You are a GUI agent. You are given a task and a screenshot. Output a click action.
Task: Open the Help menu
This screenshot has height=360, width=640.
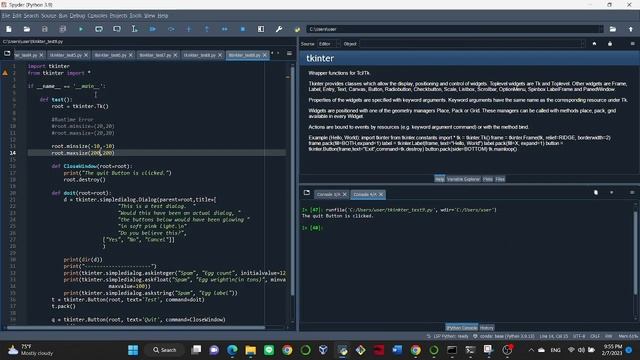pos(163,16)
